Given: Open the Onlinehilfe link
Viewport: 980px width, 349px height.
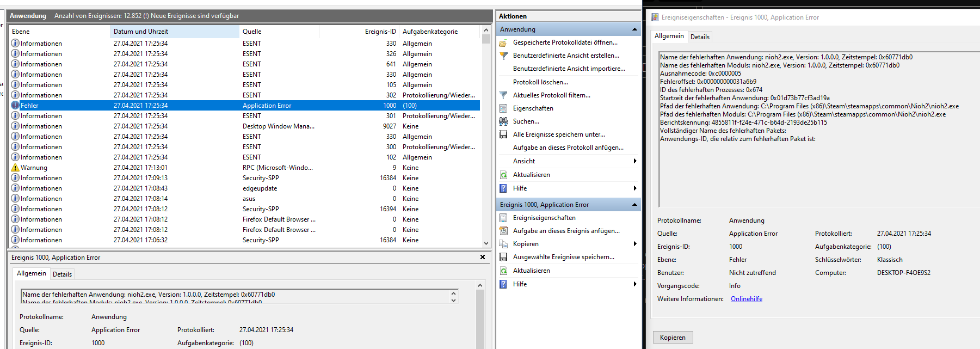Looking at the screenshot, I should (747, 299).
